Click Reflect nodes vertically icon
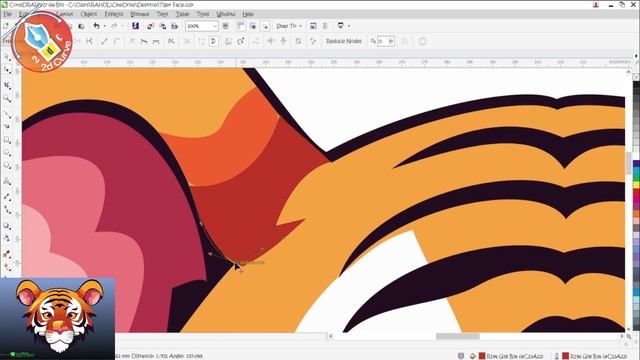Screen dimensions: 640x360 (283, 41)
